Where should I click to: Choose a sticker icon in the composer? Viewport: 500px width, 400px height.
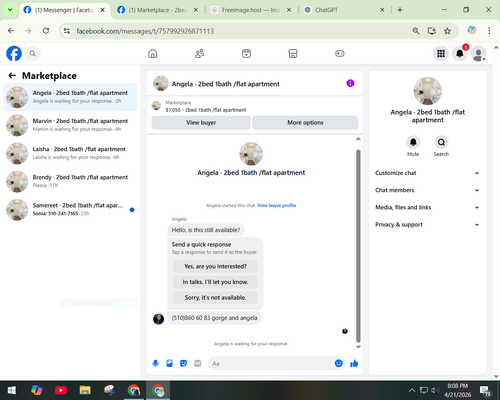click(183, 363)
